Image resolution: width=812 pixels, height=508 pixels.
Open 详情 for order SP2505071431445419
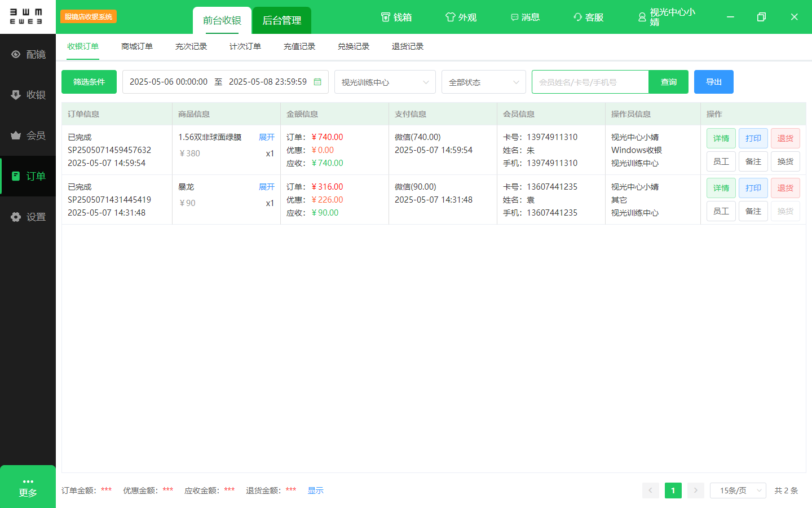721,188
